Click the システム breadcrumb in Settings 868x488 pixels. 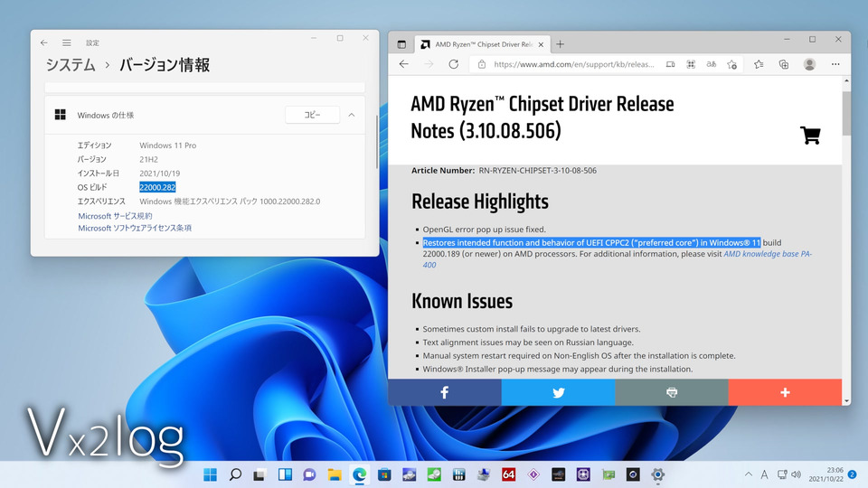pyautogui.click(x=71, y=65)
